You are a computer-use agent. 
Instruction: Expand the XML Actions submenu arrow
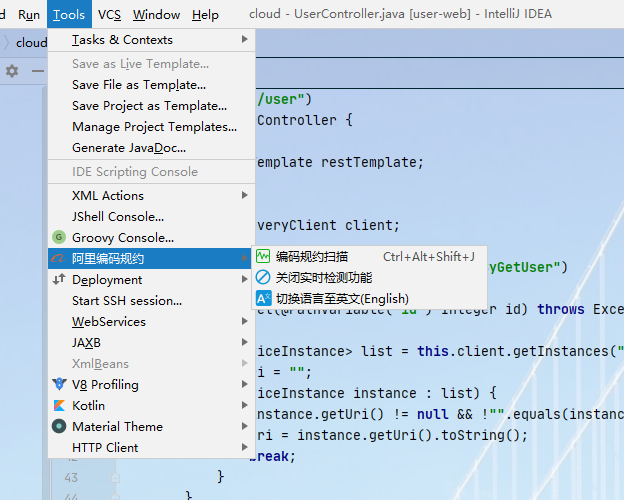[x=245, y=196]
